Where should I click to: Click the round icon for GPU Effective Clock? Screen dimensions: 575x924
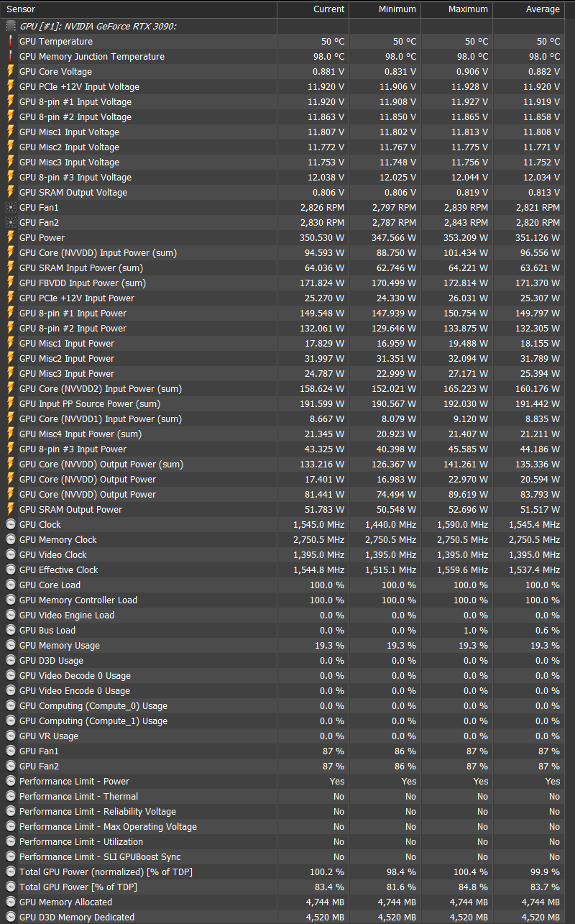tap(11, 570)
